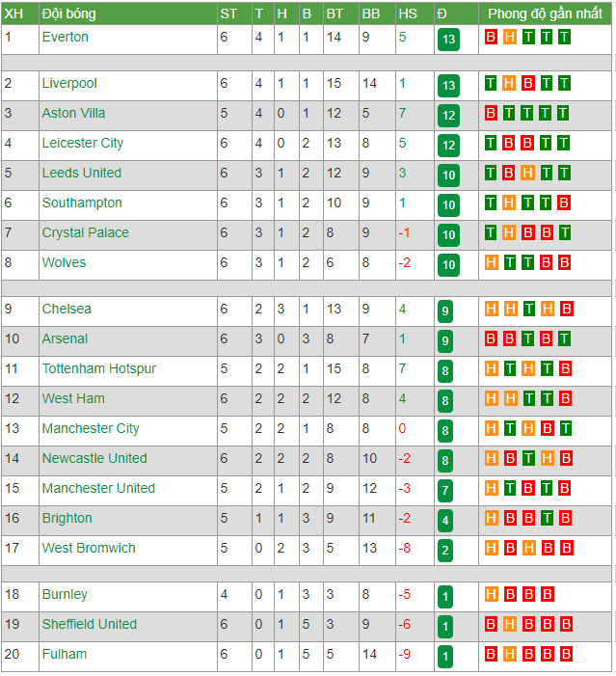Open the Liverpool team link
Screen dimensions: 616x676
[x=69, y=83]
